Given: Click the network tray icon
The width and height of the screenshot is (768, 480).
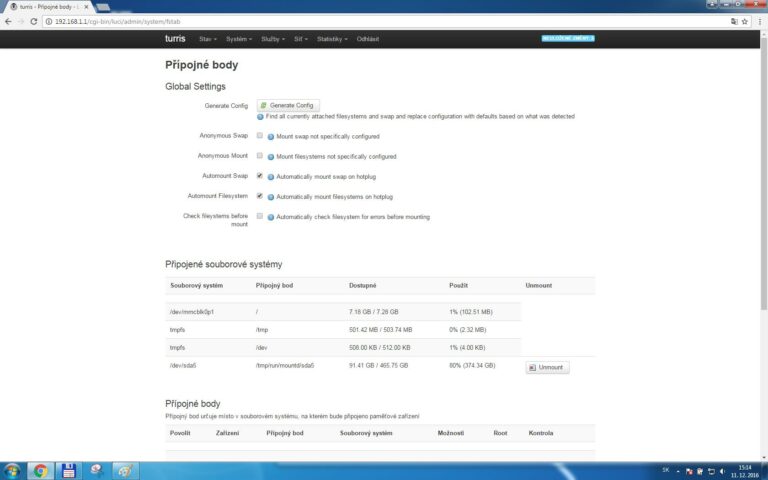Looking at the screenshot, I should coord(711,471).
